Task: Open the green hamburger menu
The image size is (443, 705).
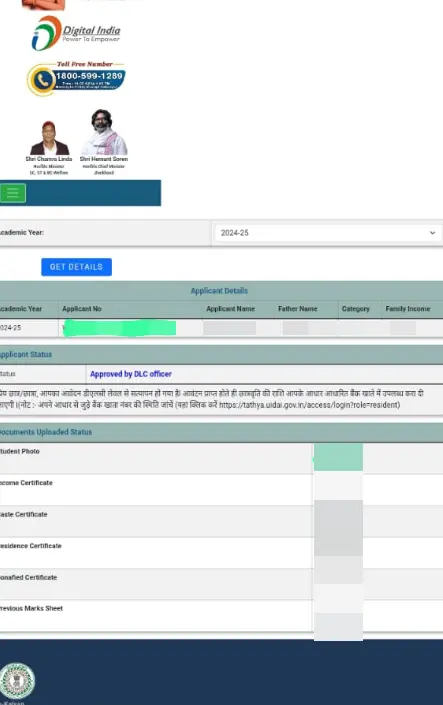Action: (13, 193)
